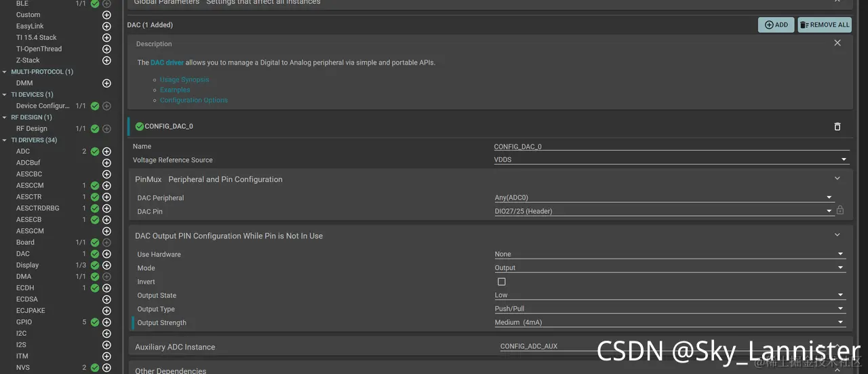The height and width of the screenshot is (374, 868).
Task: Open the Output Type dropdown
Action: [x=670, y=309]
